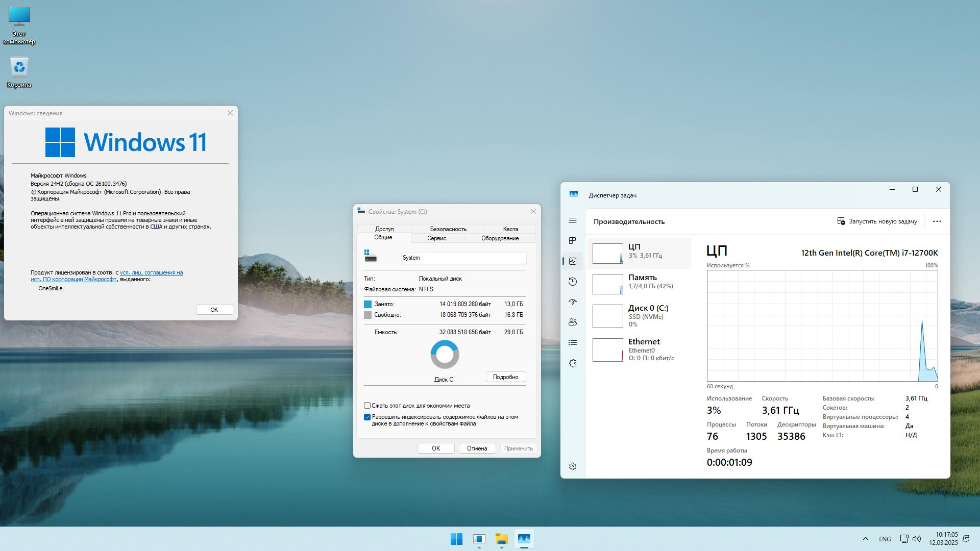
Task: Expand Task Manager hamburger navigation menu
Action: [573, 220]
